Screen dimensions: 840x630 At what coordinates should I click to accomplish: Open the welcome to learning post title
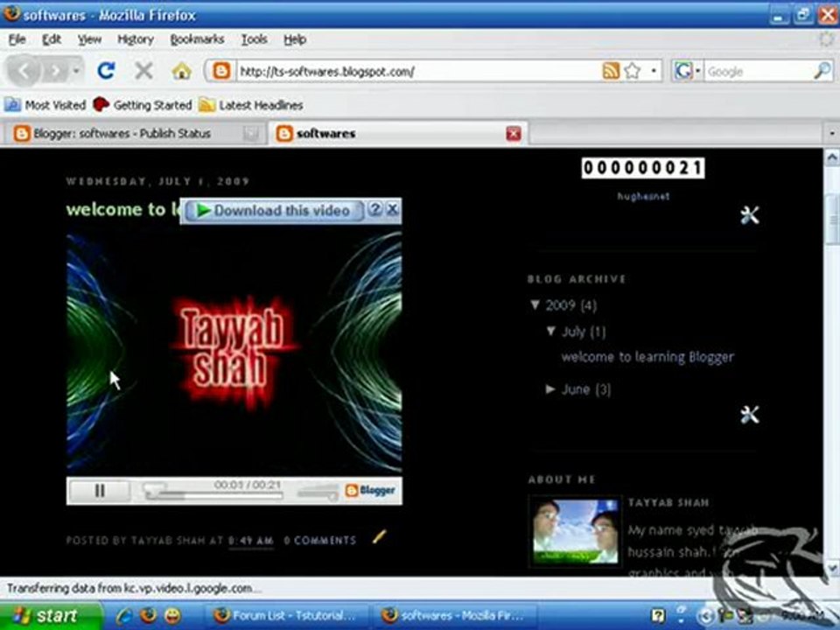pos(122,209)
